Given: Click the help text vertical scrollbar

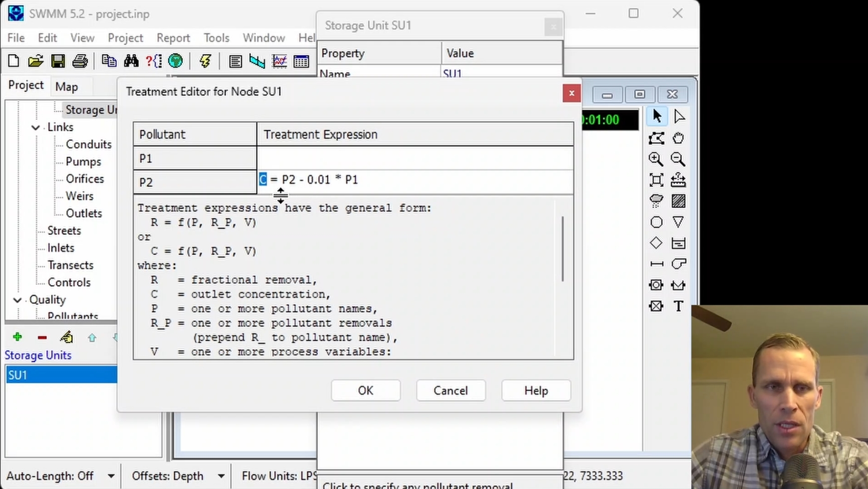Looking at the screenshot, I should point(563,249).
